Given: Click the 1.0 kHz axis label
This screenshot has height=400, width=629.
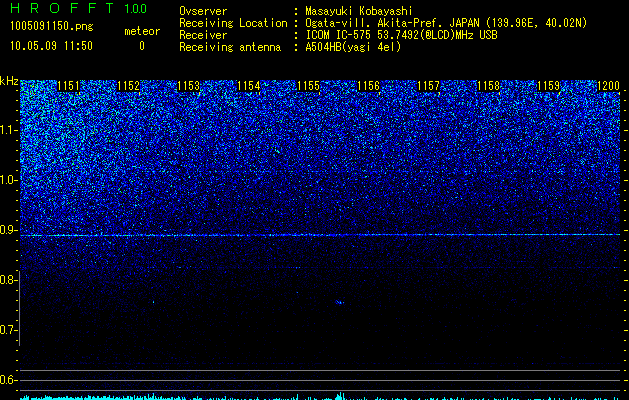Looking at the screenshot, I should (8, 180).
